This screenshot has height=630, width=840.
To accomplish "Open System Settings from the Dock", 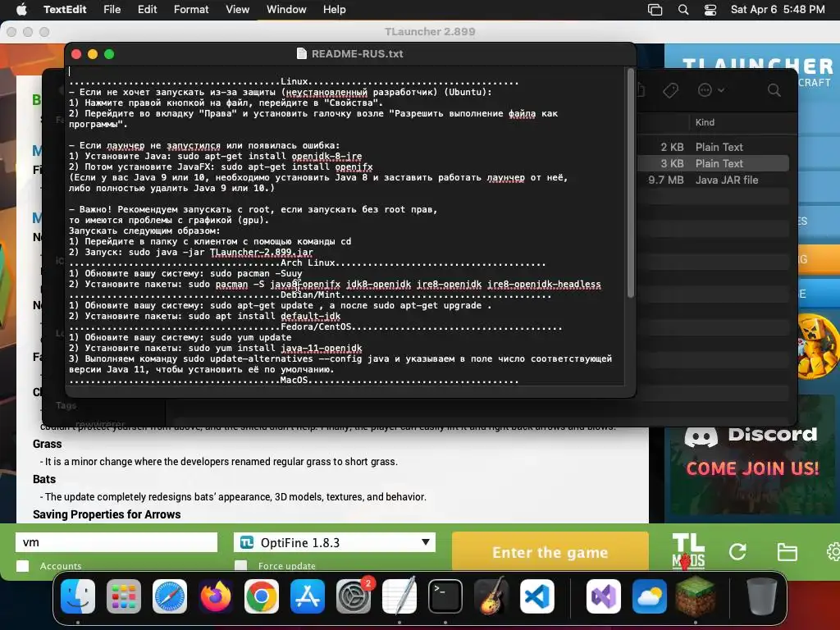I will (x=353, y=596).
